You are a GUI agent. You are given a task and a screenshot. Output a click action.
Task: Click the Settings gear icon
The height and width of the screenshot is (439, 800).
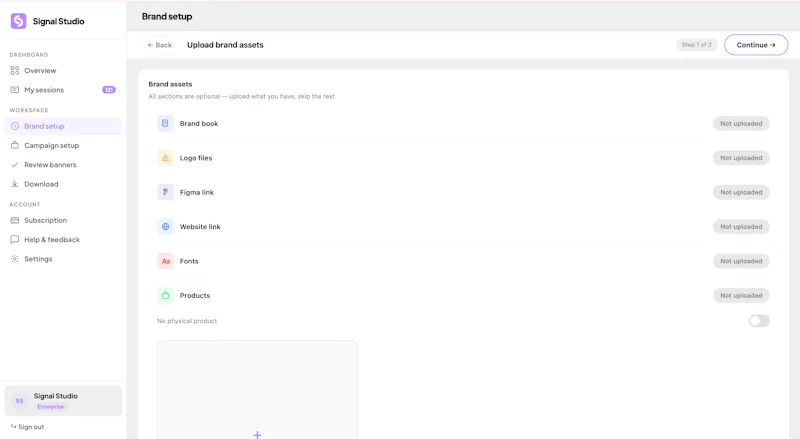(15, 259)
